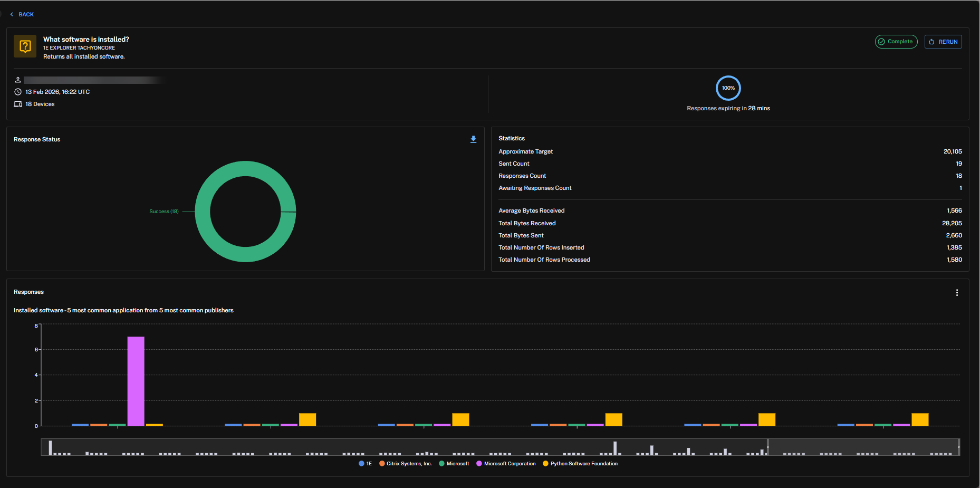980x488 pixels.
Task: Grab the left handle of chart range navigator
Action: pos(768,447)
